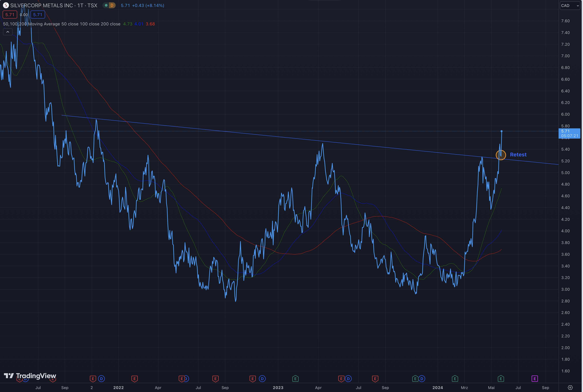Click the purple upcoming earnings E marker
This screenshot has width=583, height=392.
point(535,379)
